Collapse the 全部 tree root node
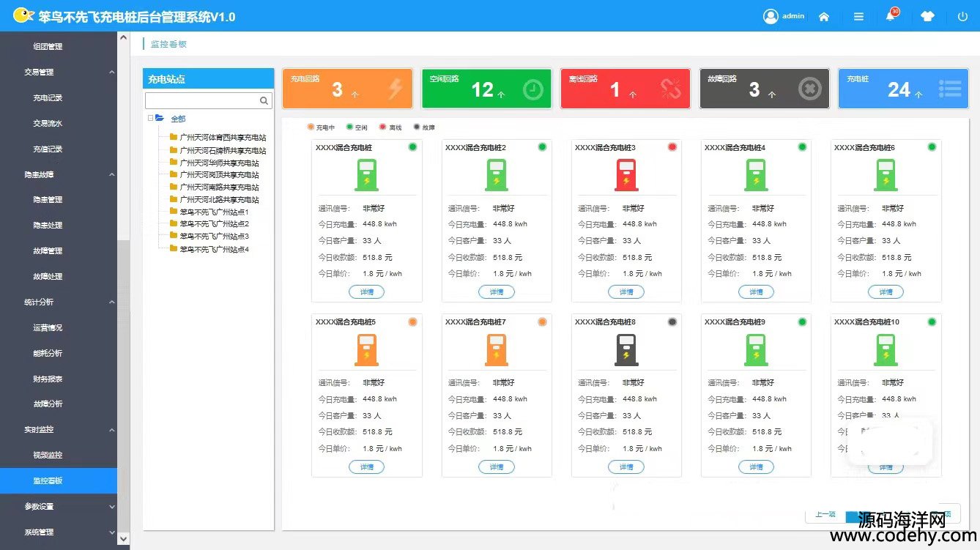The width and height of the screenshot is (980, 550). tap(150, 118)
